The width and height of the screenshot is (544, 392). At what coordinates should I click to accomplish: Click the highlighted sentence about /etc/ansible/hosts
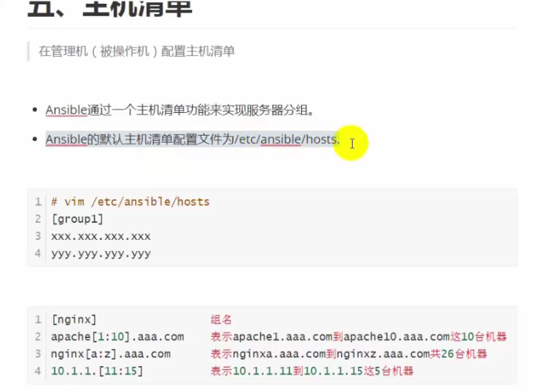pyautogui.click(x=193, y=139)
